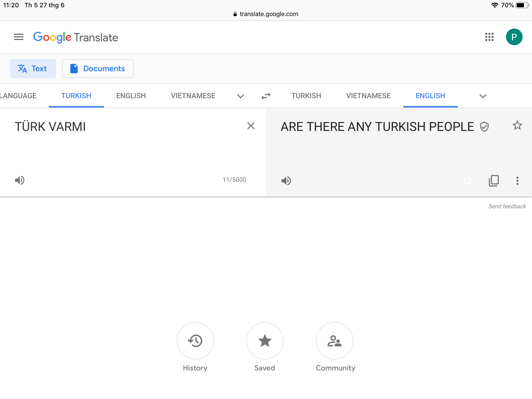Viewport: 532px width, 399px height.
Task: Switch to Documents translation mode
Action: 98,69
